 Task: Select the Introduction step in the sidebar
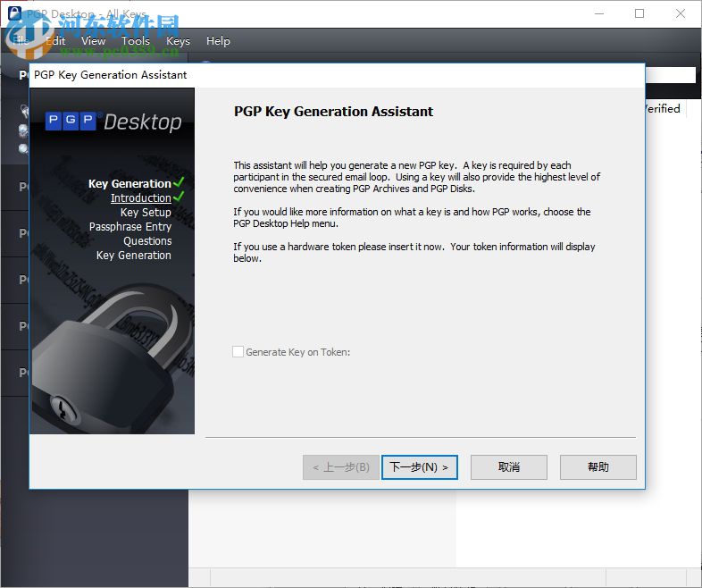pos(141,198)
